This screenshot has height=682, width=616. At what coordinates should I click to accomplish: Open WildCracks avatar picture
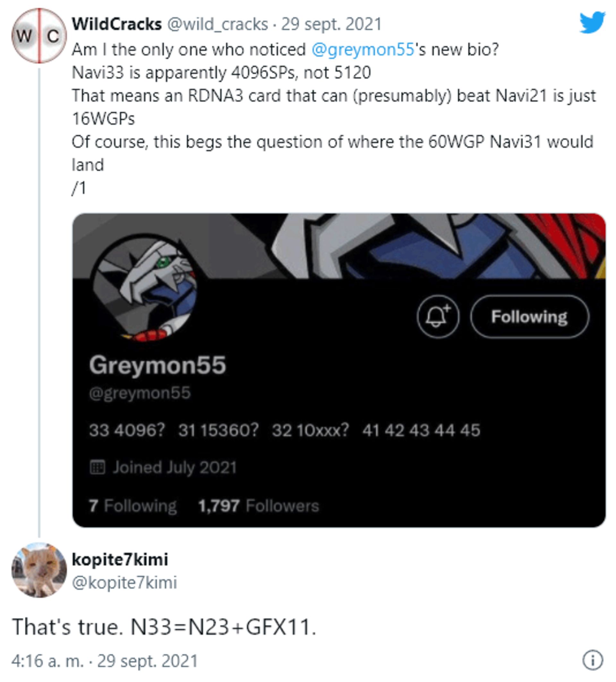[39, 36]
